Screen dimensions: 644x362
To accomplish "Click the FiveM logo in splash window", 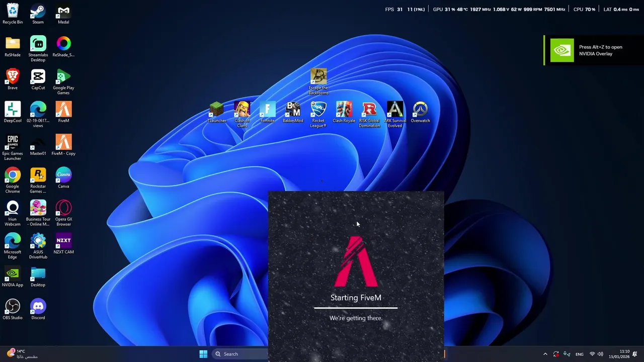I will tap(356, 261).
